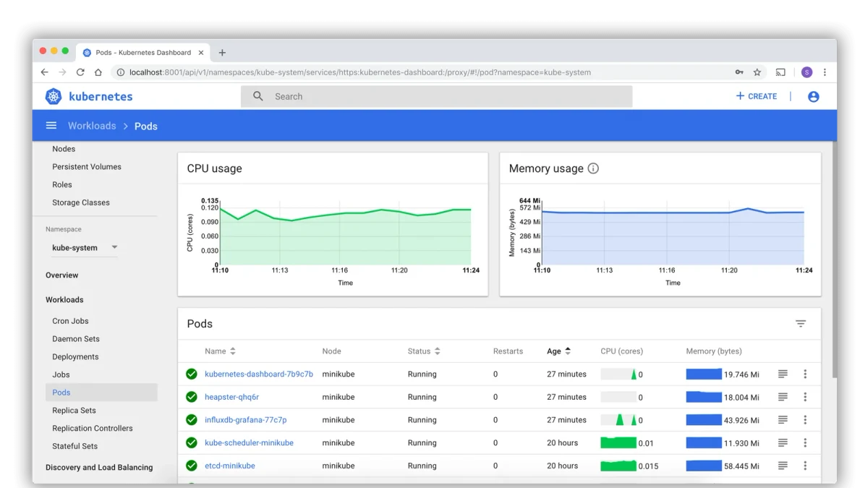Go to Deployments in the sidebar

[75, 356]
